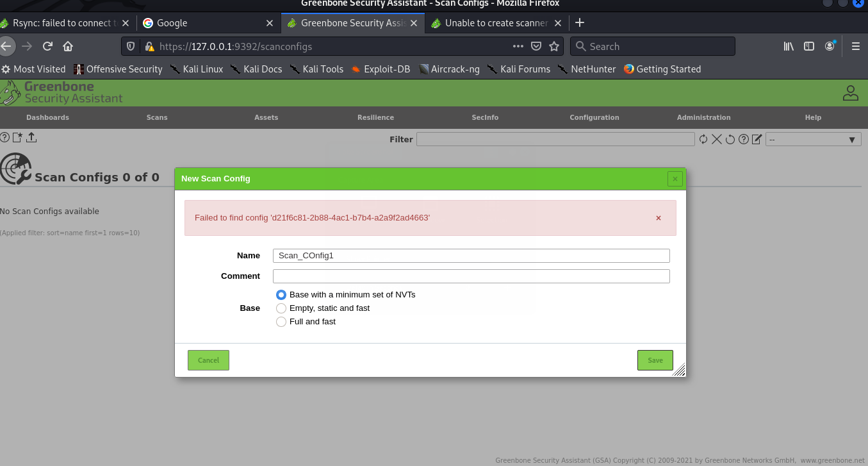Open the Kali Tools bookmark

[x=316, y=69]
